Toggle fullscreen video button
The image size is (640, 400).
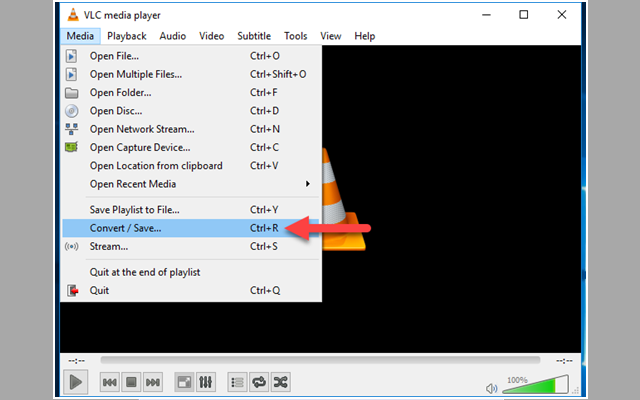pos(184,382)
